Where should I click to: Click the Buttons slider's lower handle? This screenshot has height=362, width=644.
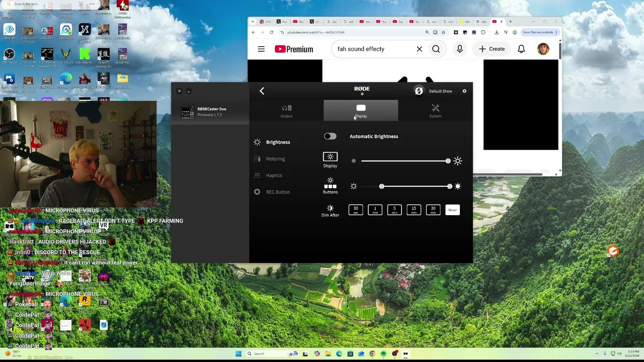[x=382, y=187]
